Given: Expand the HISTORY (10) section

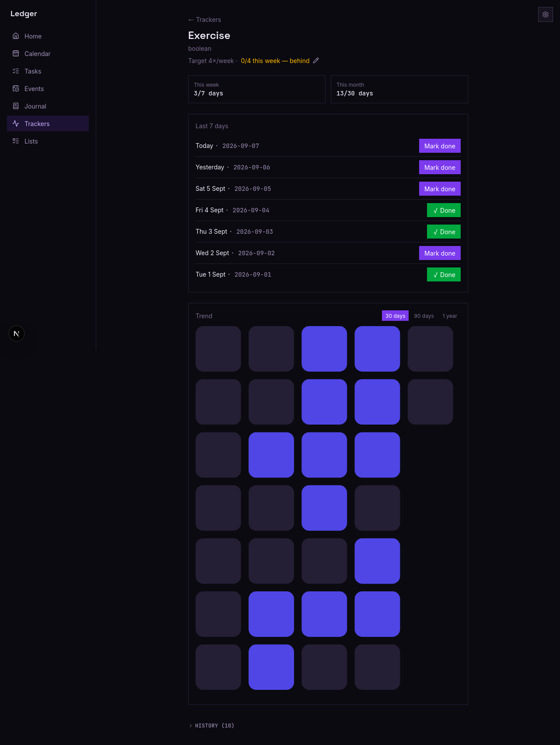Looking at the screenshot, I should click(x=212, y=725).
